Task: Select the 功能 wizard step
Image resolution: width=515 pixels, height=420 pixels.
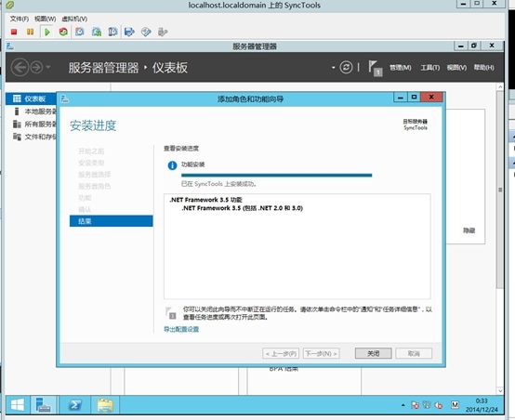Action: coord(85,198)
